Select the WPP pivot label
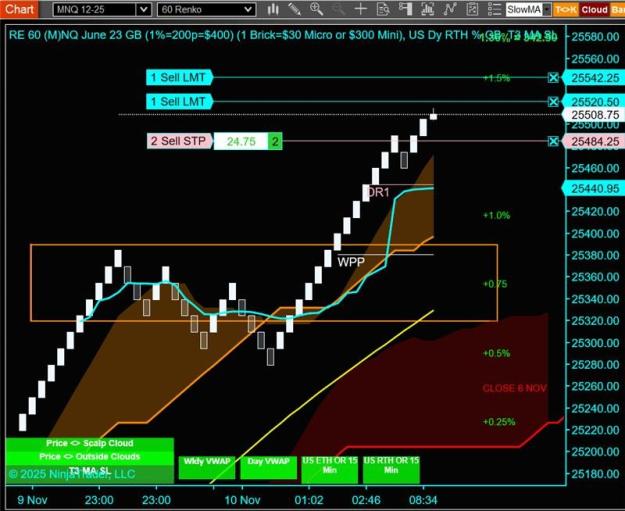 pyautogui.click(x=351, y=262)
